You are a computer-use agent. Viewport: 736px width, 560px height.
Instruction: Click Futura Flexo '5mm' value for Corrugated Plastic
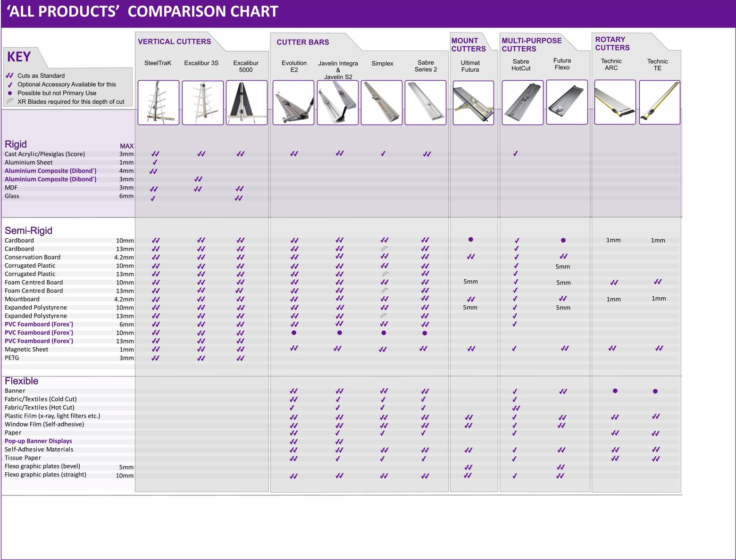click(x=563, y=267)
